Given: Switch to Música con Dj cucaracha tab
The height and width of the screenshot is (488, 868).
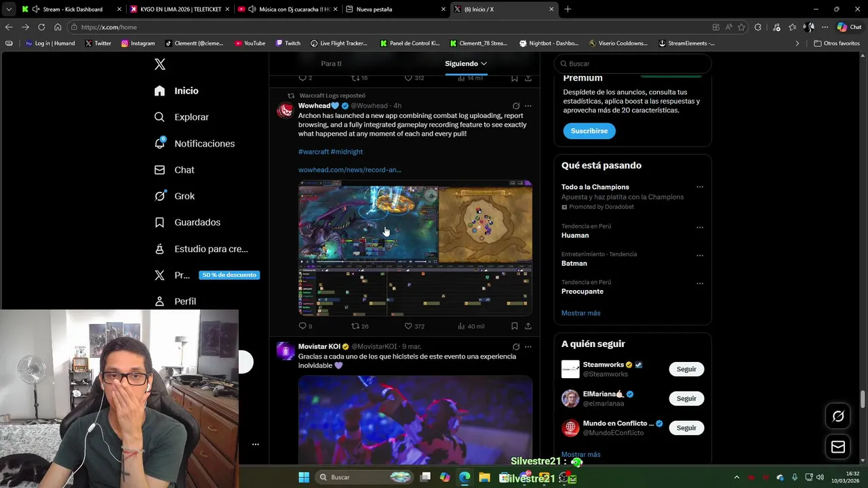Looking at the screenshot, I should [288, 9].
